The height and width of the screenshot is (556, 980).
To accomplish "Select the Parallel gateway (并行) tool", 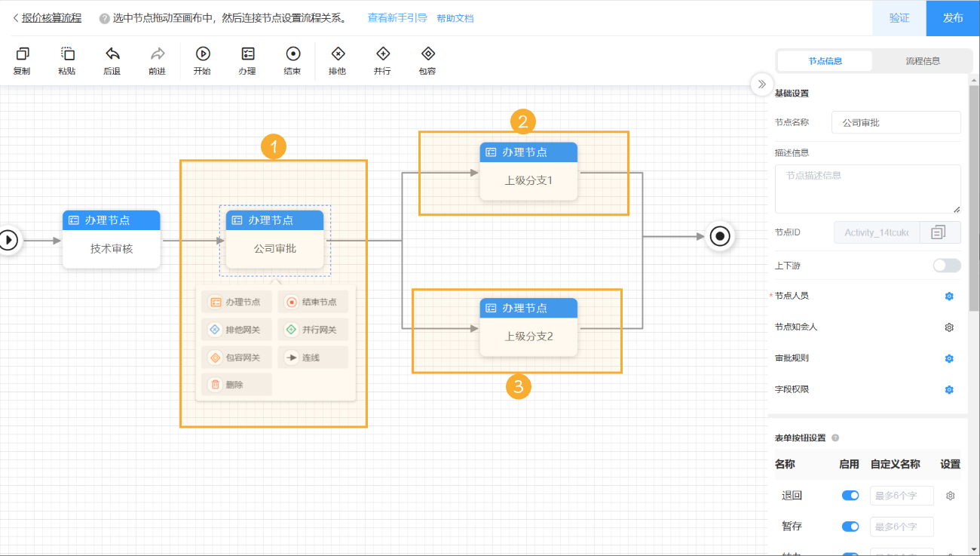I will pos(383,54).
